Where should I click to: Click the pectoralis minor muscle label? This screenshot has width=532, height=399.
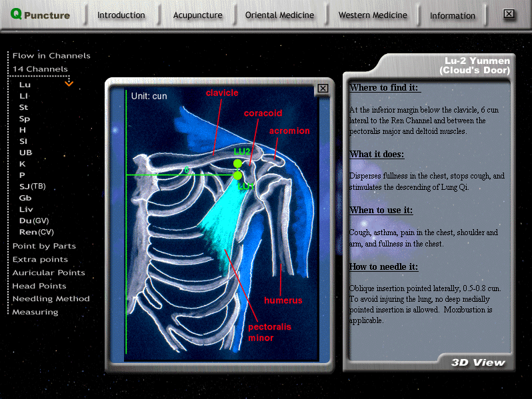coord(268,332)
